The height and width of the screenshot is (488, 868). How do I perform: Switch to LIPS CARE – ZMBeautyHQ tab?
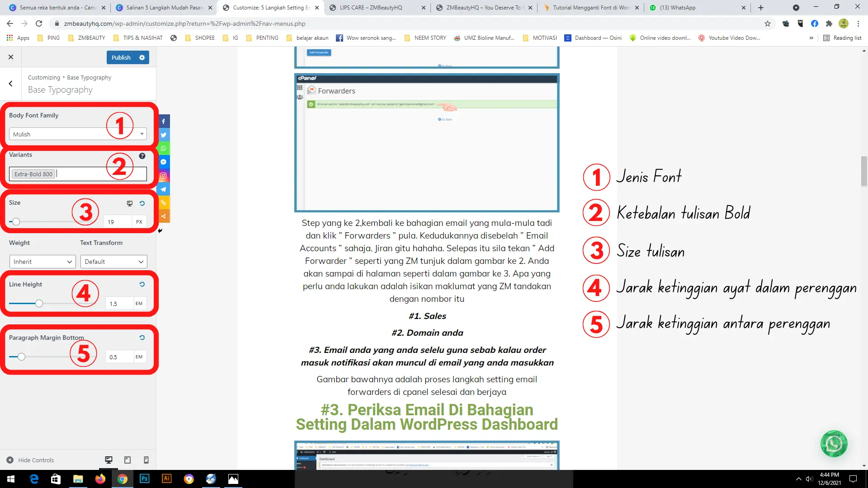[x=377, y=8]
